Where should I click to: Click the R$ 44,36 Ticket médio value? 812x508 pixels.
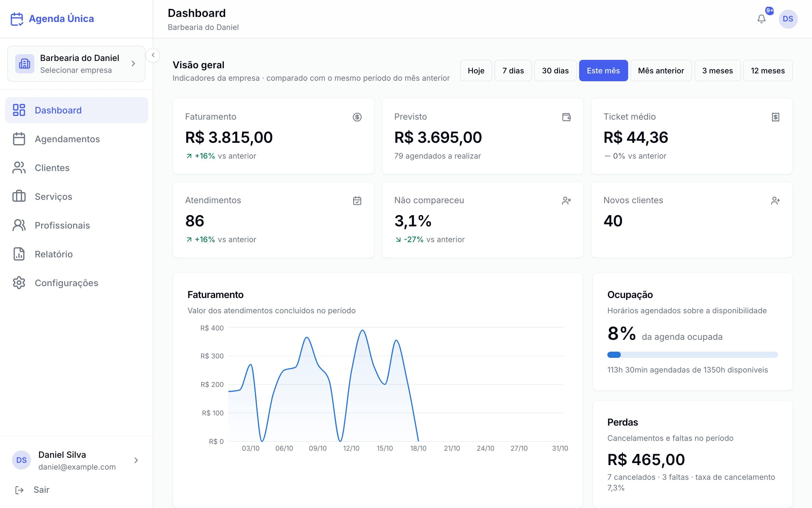(x=636, y=137)
